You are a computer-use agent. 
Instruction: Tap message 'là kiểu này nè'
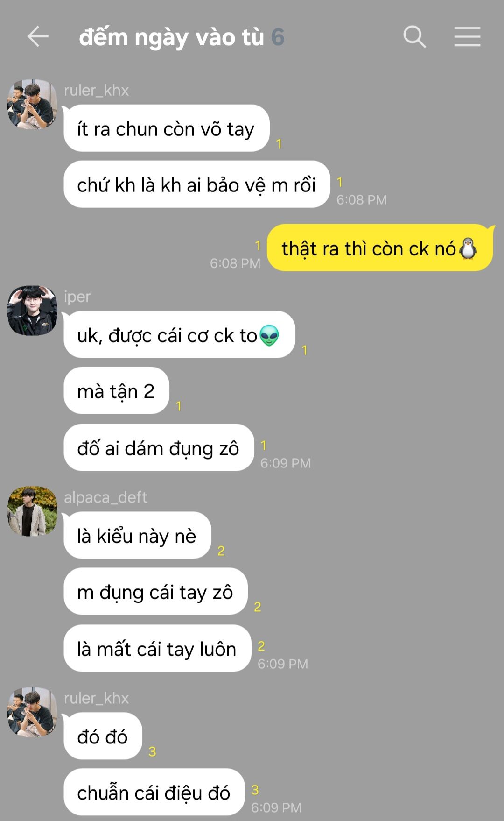pyautogui.click(x=137, y=536)
